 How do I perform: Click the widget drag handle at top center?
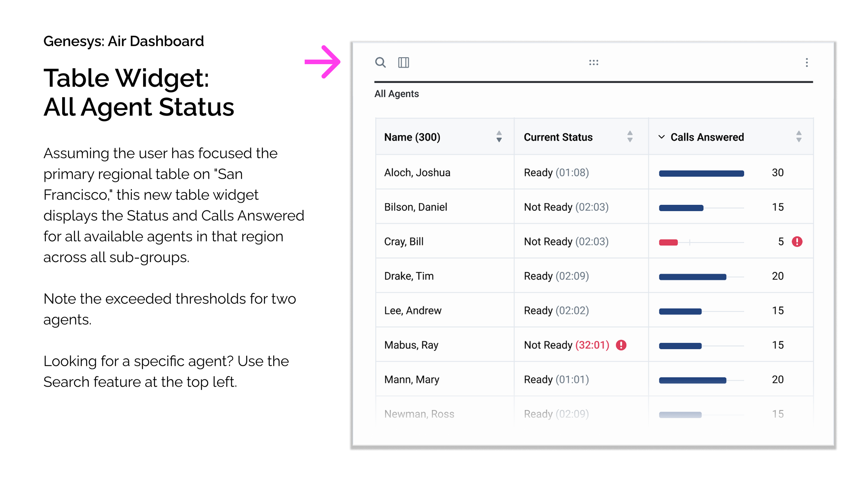[594, 63]
